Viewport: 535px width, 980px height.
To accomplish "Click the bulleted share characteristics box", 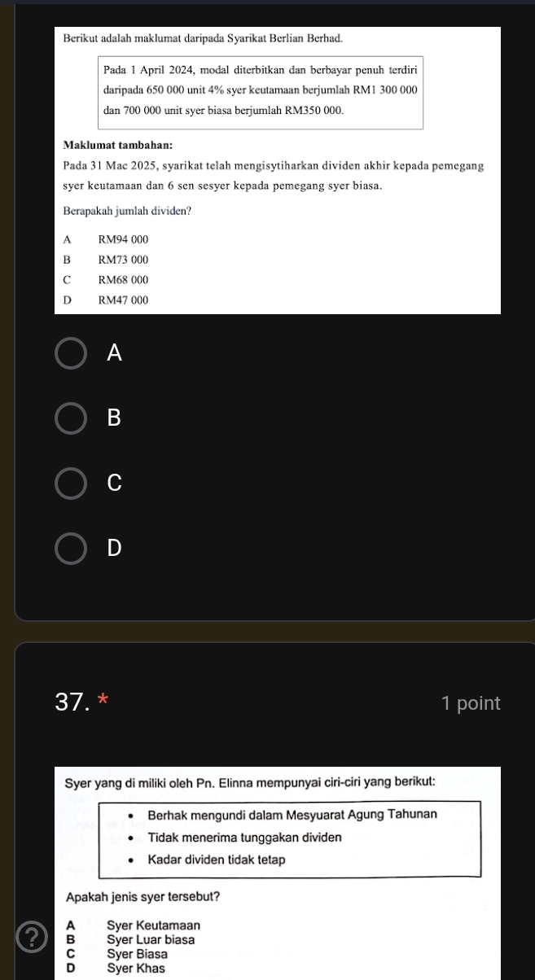I will tap(289, 837).
